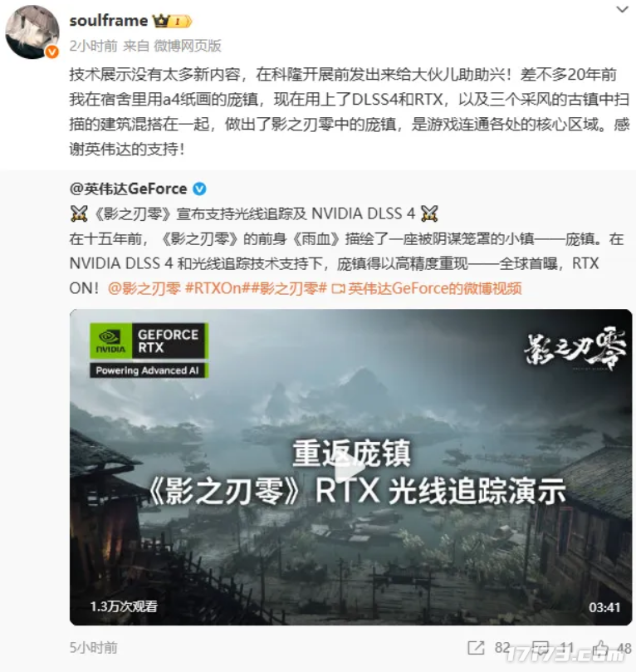The image size is (636, 672).
Task: Click the 微博网页版 source link
Action: 188,46
